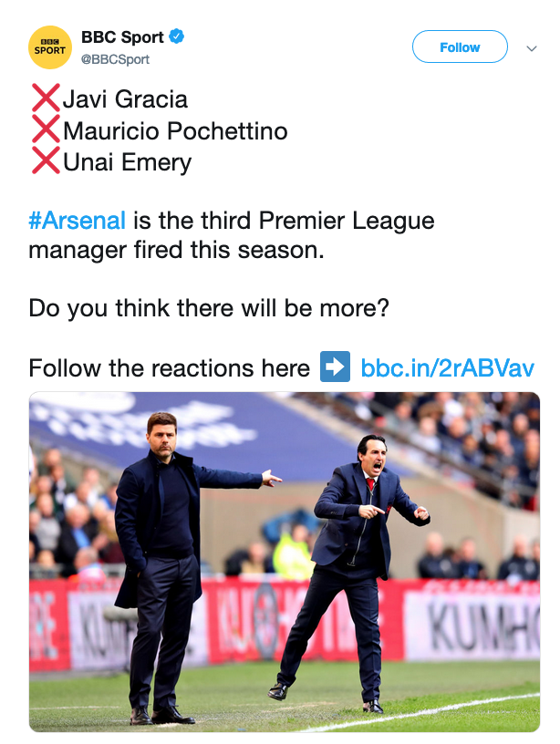Click the BBC Sport account name
The height and width of the screenshot is (744, 560).
(122, 37)
